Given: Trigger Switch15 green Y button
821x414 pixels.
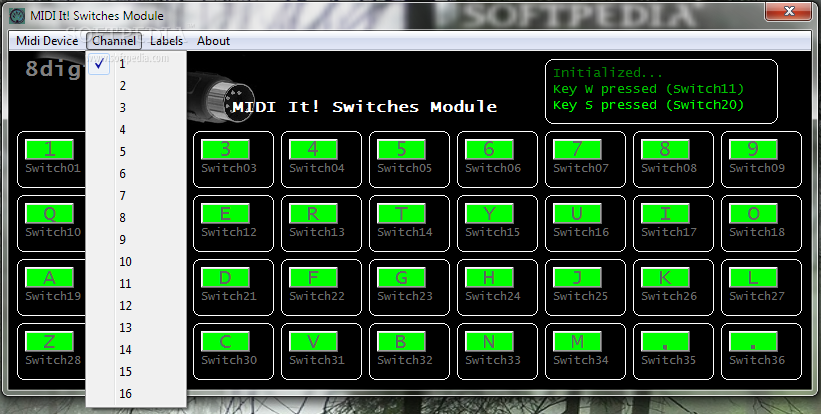Looking at the screenshot, I should click(x=489, y=214).
